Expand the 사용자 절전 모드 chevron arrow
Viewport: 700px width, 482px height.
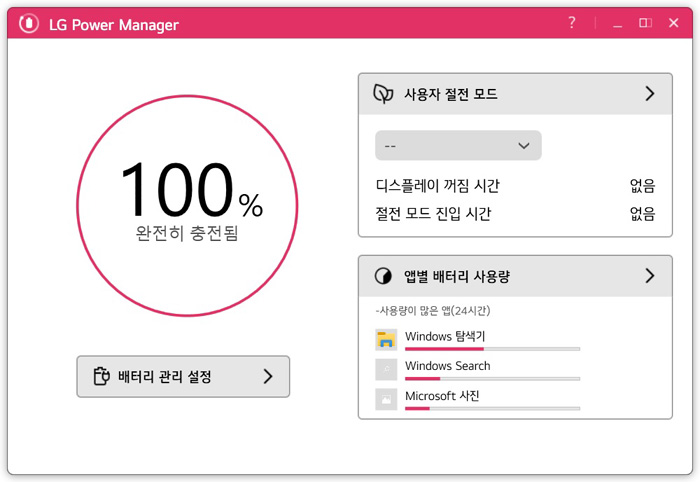(650, 93)
